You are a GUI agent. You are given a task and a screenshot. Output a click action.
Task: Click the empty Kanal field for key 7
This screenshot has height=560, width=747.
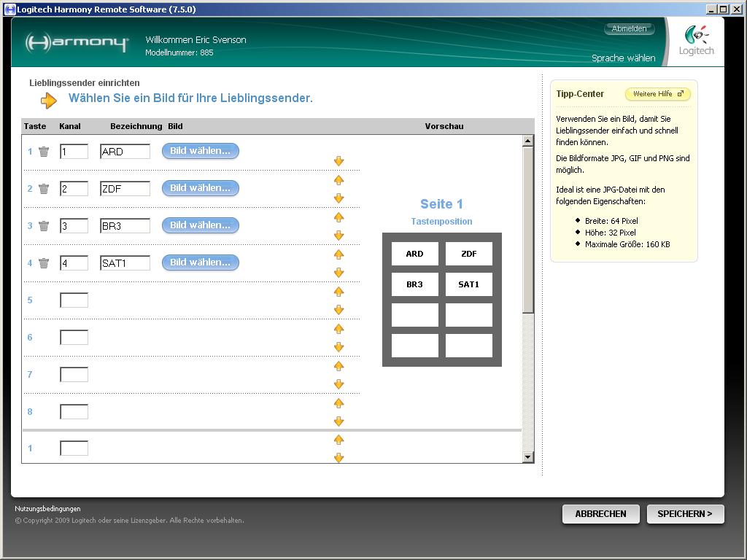[x=74, y=374]
